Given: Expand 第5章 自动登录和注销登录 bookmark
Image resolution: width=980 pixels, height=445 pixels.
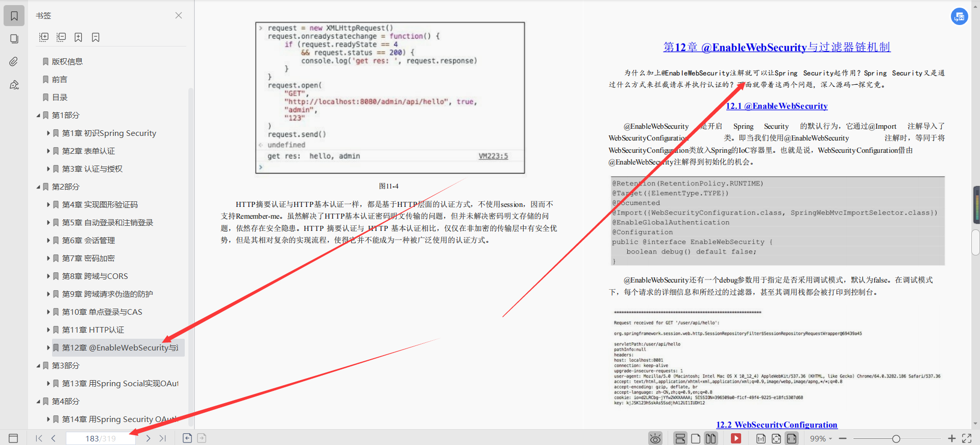Looking at the screenshot, I should point(48,223).
